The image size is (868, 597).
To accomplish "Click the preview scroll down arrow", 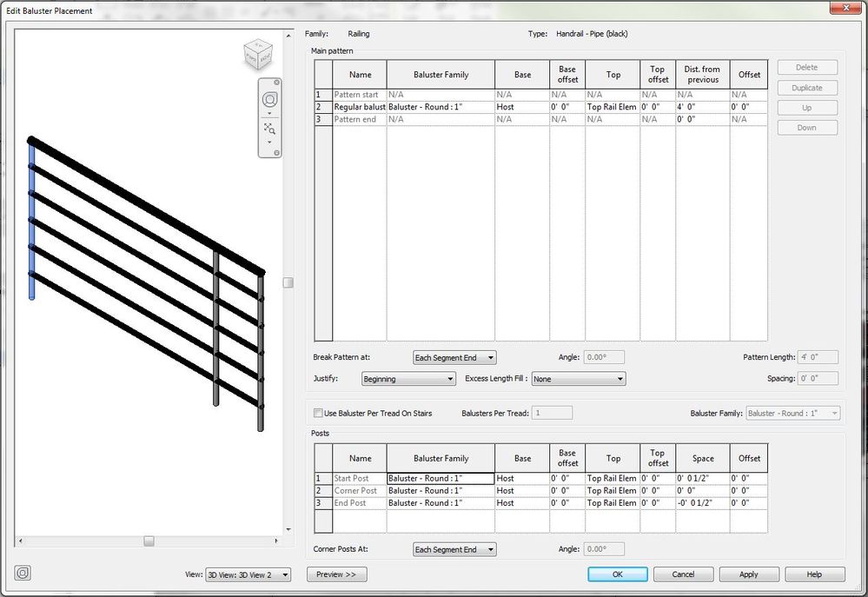I will (x=288, y=529).
